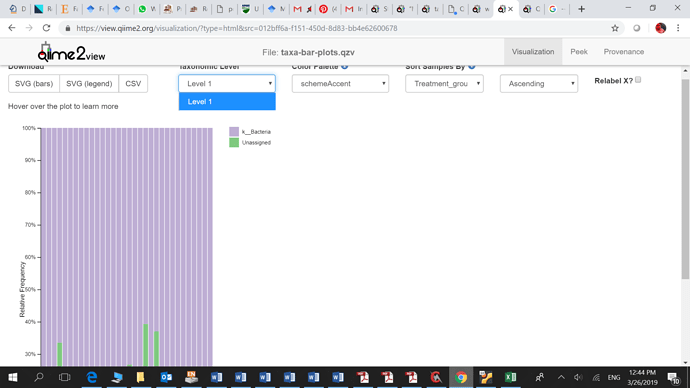The width and height of the screenshot is (690, 388).
Task: Open taskbar search
Action: (39, 377)
